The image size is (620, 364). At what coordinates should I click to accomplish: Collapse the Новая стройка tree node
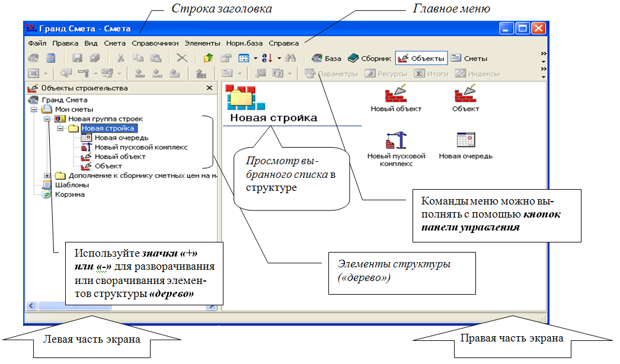[60, 129]
